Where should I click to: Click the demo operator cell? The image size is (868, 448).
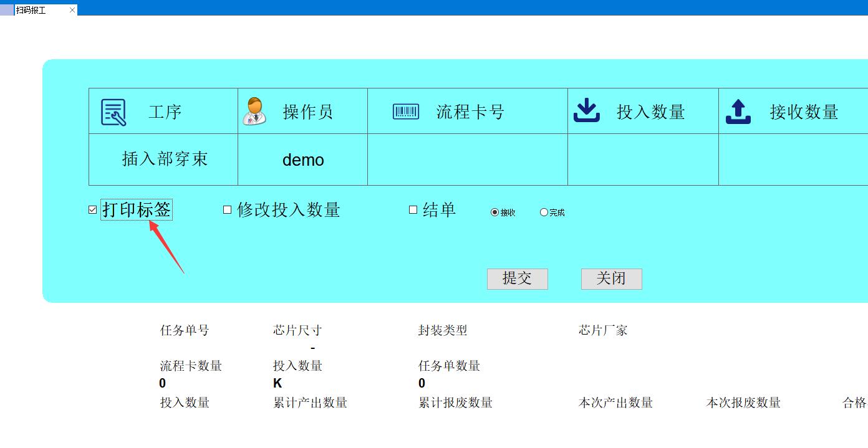coord(303,160)
